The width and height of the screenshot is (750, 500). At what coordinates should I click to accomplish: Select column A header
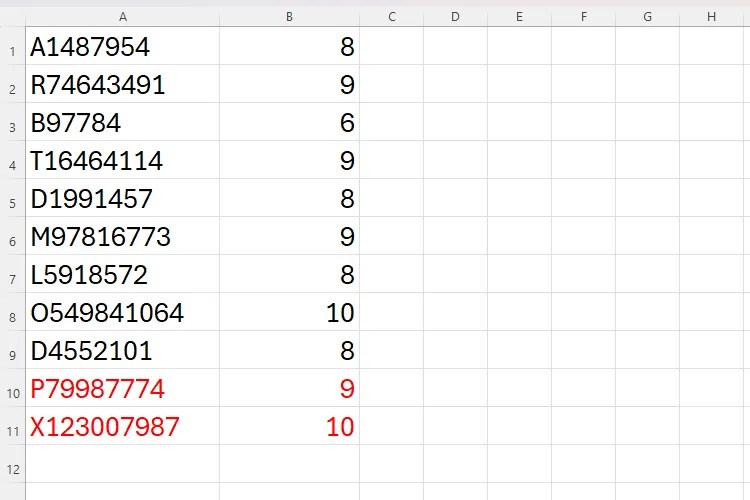[x=122, y=17]
